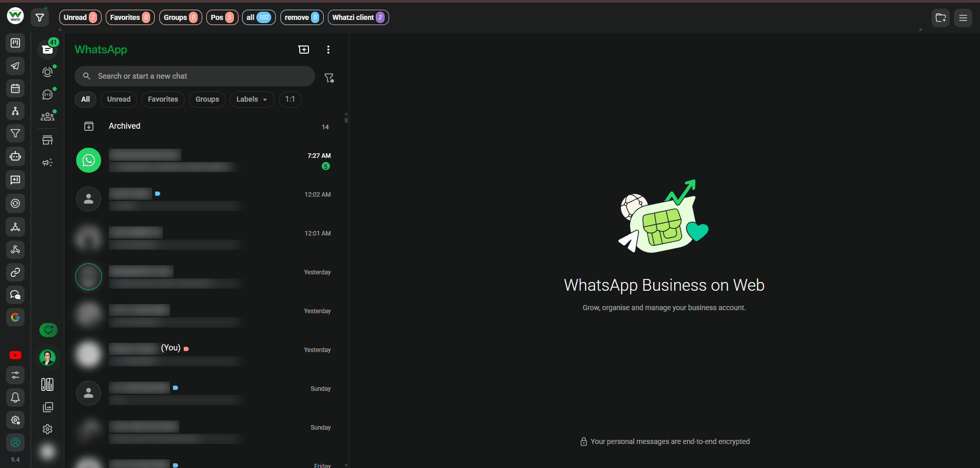Click the branching flow tree icon
980x468 pixels.
[x=15, y=111]
